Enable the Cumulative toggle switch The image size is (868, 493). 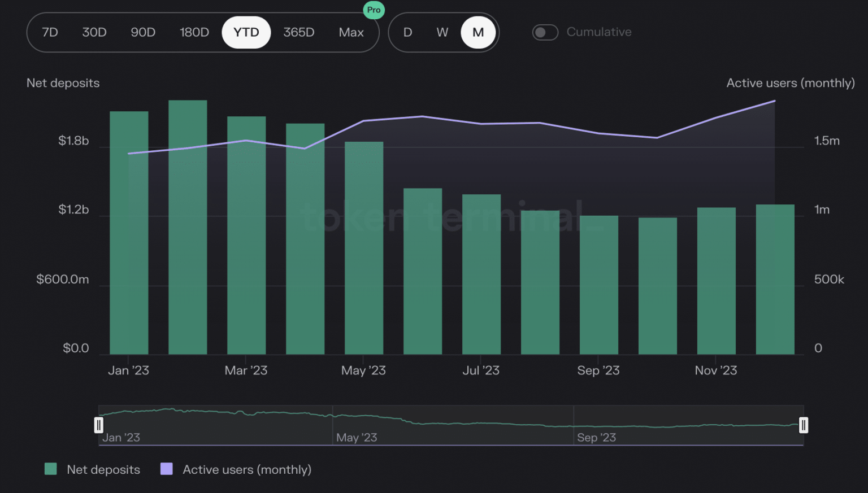click(x=545, y=32)
